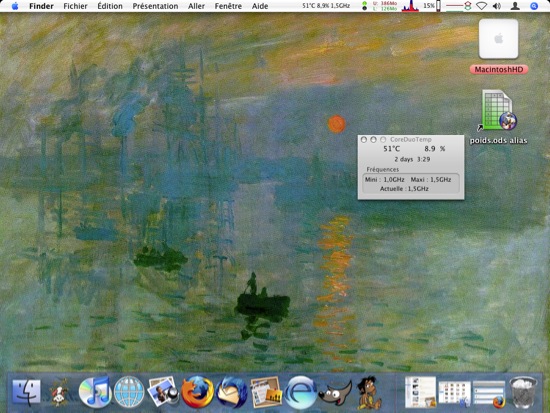Open the AirPort Wi-Fi menu
The height and width of the screenshot is (413, 550).
[x=481, y=6]
